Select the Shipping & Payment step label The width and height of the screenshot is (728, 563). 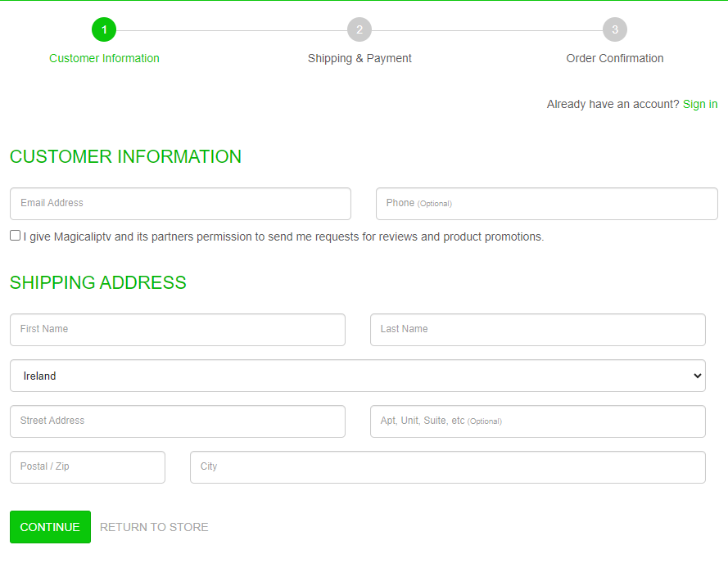359,58
